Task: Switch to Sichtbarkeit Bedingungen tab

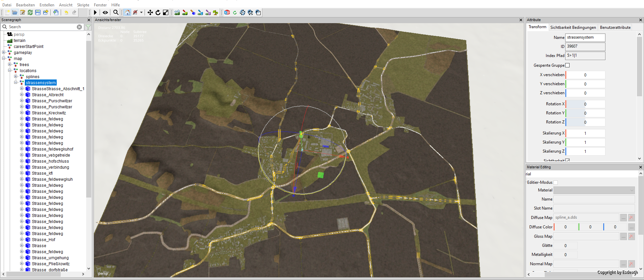Action: click(x=573, y=27)
